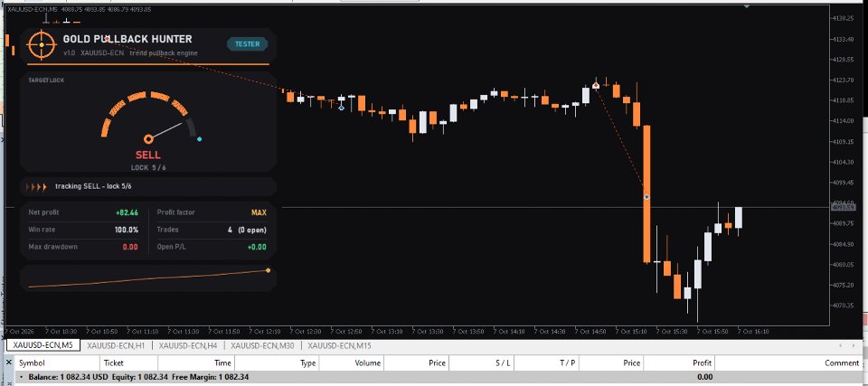Click the Net profit +82.46 value
The height and width of the screenshot is (386, 868).
[x=127, y=212]
